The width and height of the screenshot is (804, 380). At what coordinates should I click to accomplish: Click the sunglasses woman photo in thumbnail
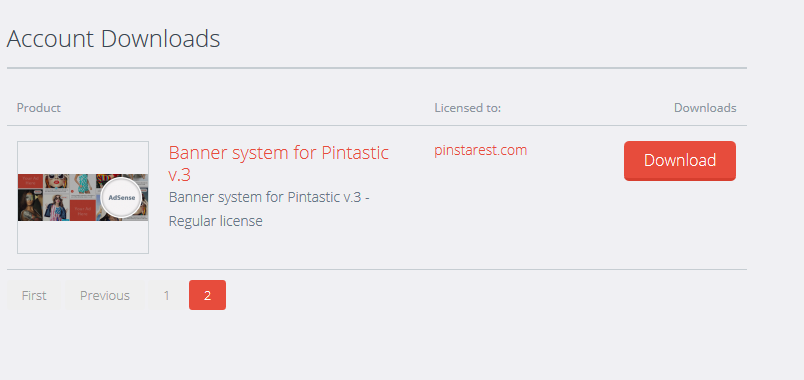tap(56, 181)
